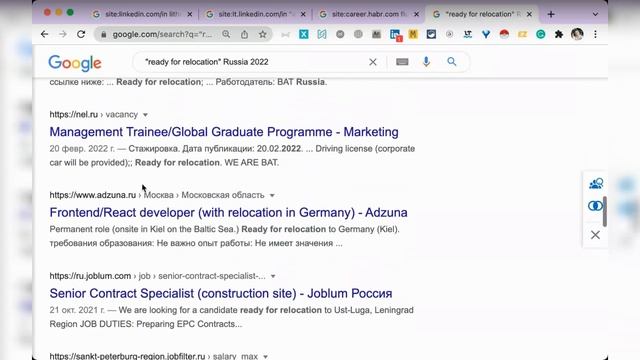Start voice search with microphone
640x360 pixels.
click(426, 62)
